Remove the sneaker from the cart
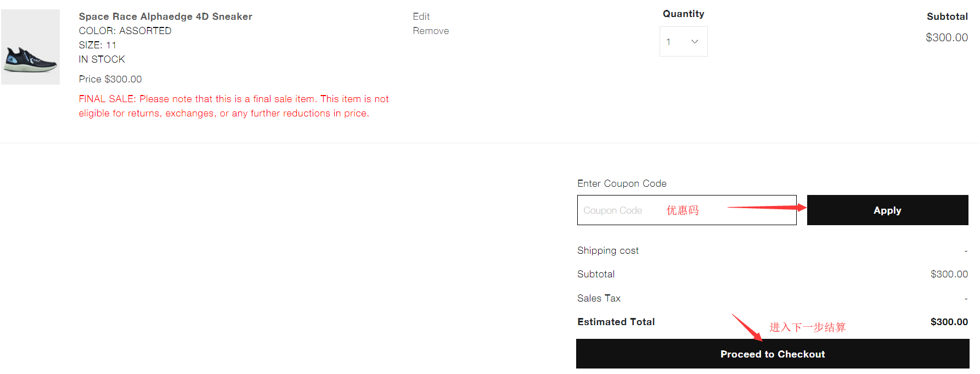The width and height of the screenshot is (980, 374). pos(431,31)
